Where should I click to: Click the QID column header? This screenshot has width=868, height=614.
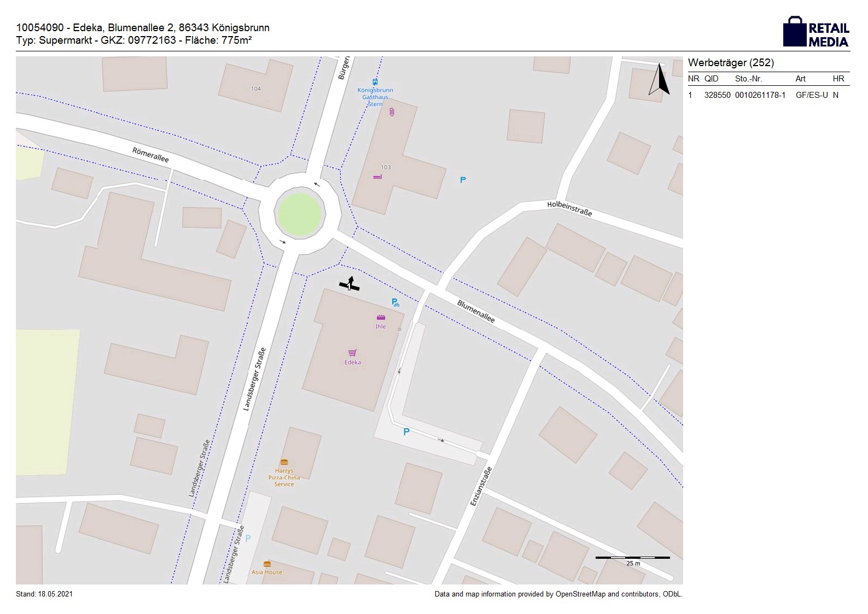(711, 79)
